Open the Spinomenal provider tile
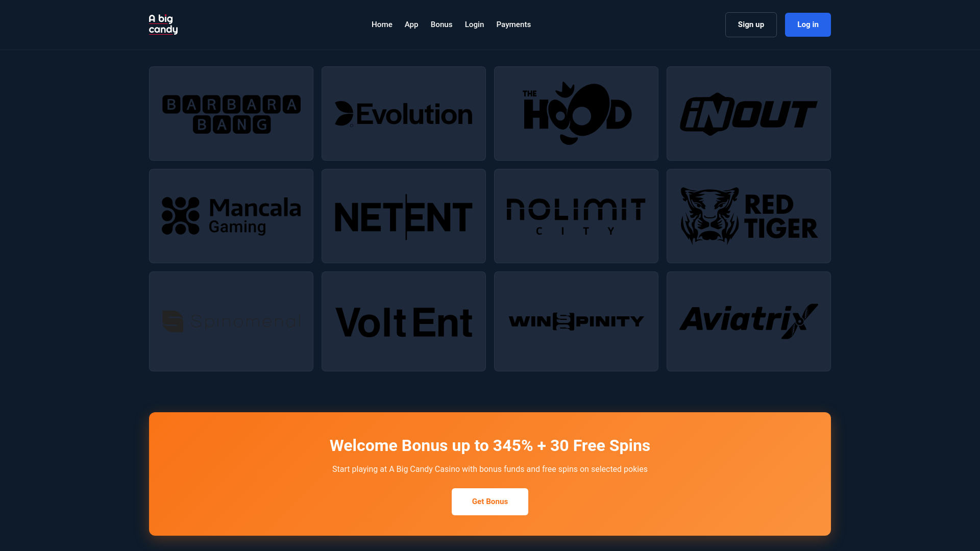980x551 pixels. 231,321
